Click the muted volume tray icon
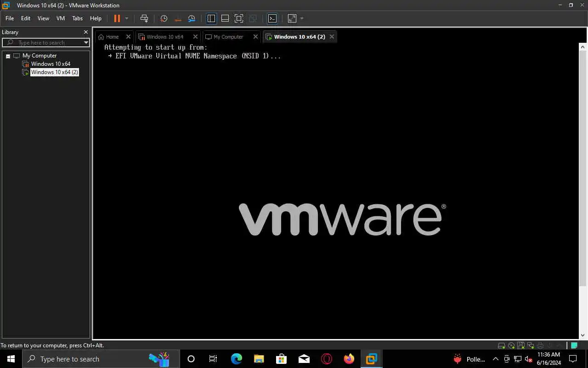 (529, 359)
